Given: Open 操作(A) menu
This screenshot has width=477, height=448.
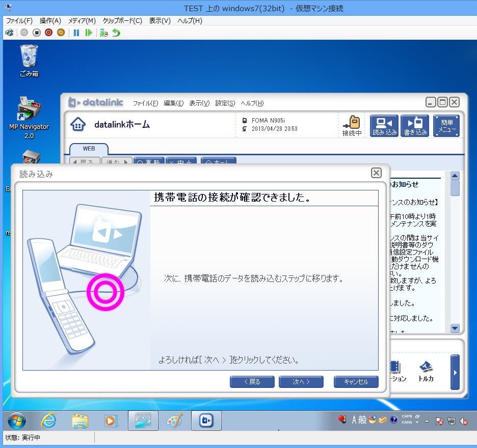Looking at the screenshot, I should (50, 21).
